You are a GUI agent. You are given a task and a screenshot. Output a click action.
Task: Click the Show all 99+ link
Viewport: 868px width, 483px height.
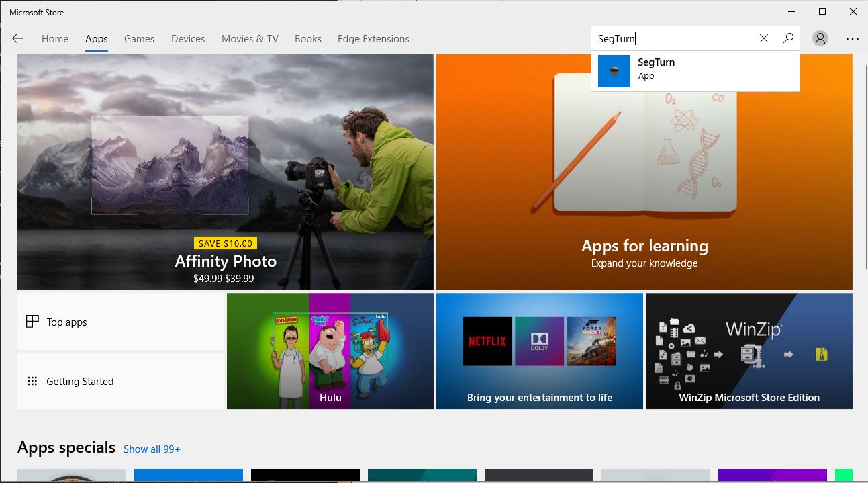(x=152, y=449)
